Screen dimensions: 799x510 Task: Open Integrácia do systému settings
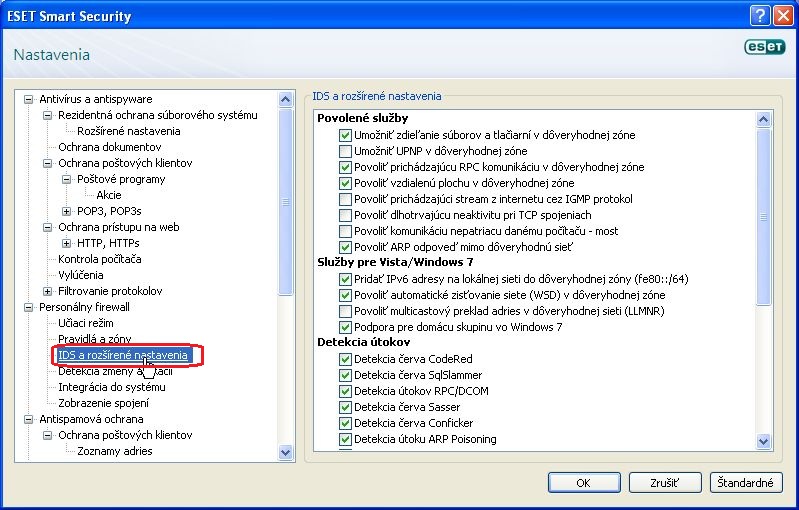coord(112,387)
